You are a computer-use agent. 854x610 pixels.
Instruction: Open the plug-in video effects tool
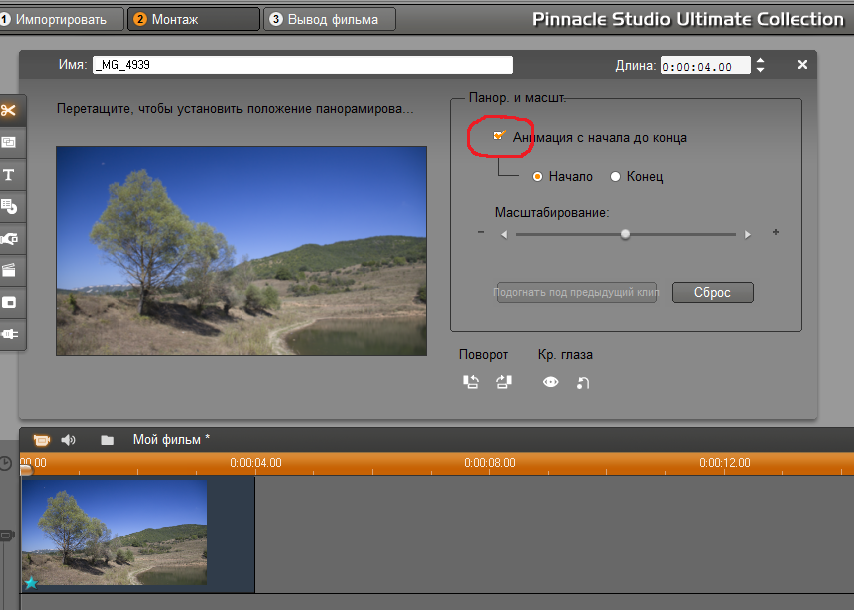pyautogui.click(x=9, y=334)
